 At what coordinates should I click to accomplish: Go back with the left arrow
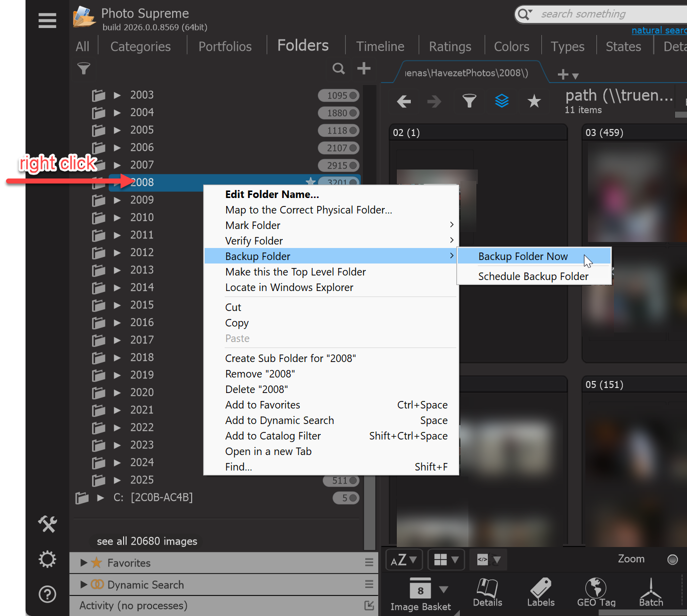(x=404, y=101)
